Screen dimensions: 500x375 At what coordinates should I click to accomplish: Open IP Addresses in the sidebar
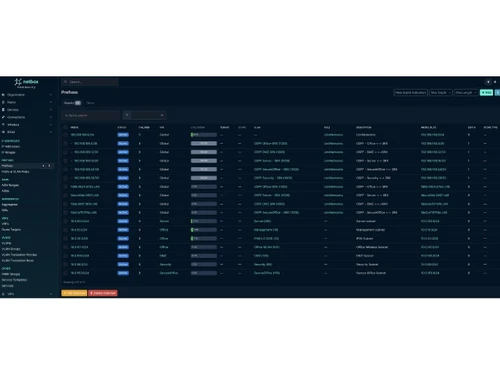[11, 146]
